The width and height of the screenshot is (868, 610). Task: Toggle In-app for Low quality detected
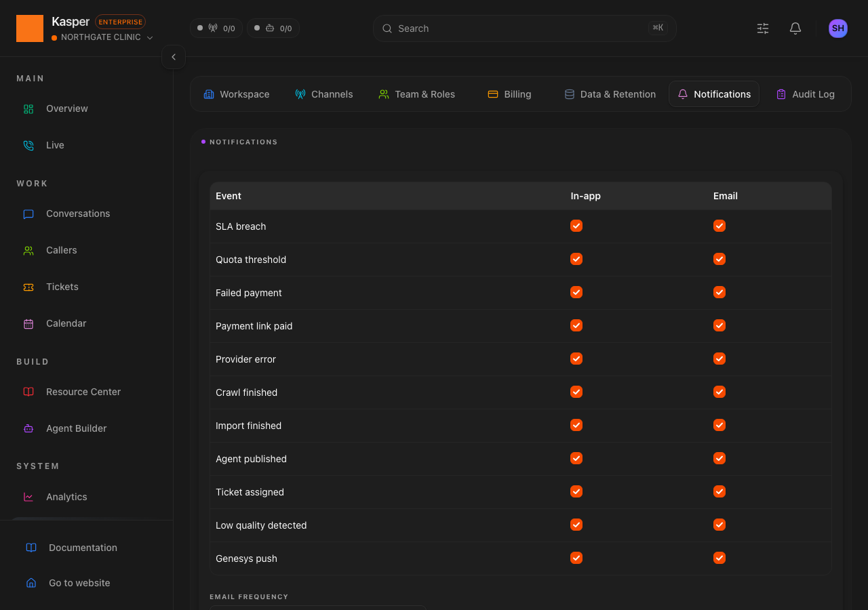click(576, 525)
